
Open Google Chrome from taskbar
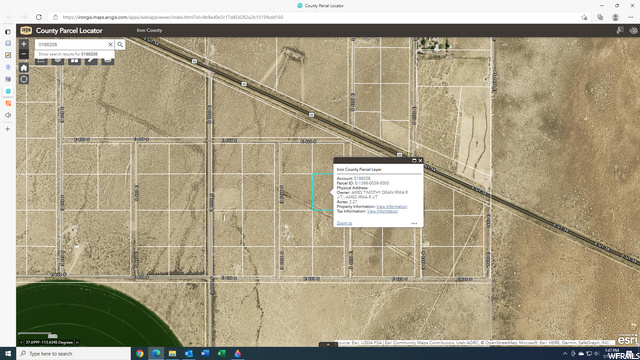click(140, 353)
